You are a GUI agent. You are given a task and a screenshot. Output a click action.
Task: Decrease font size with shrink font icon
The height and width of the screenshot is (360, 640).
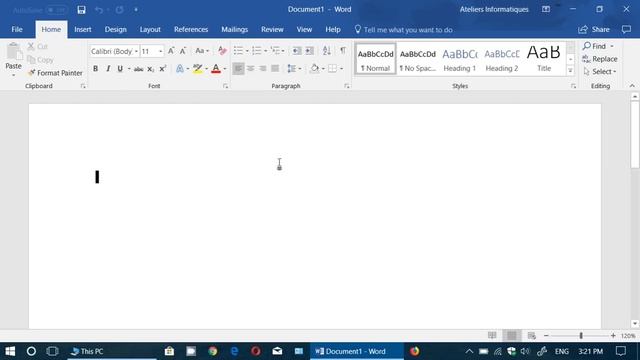coord(183,51)
